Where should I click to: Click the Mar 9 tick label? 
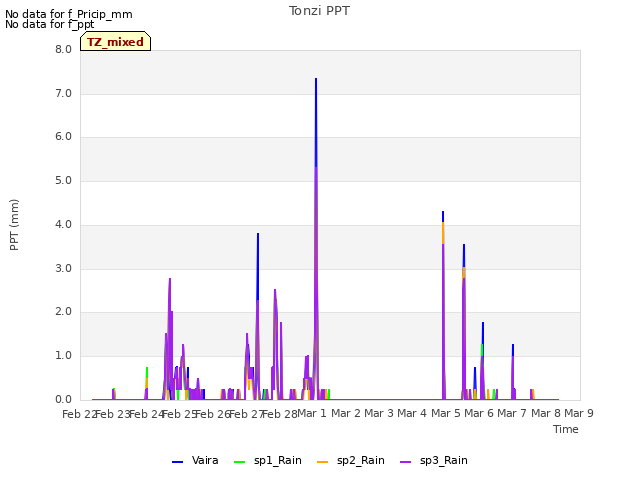(579, 413)
